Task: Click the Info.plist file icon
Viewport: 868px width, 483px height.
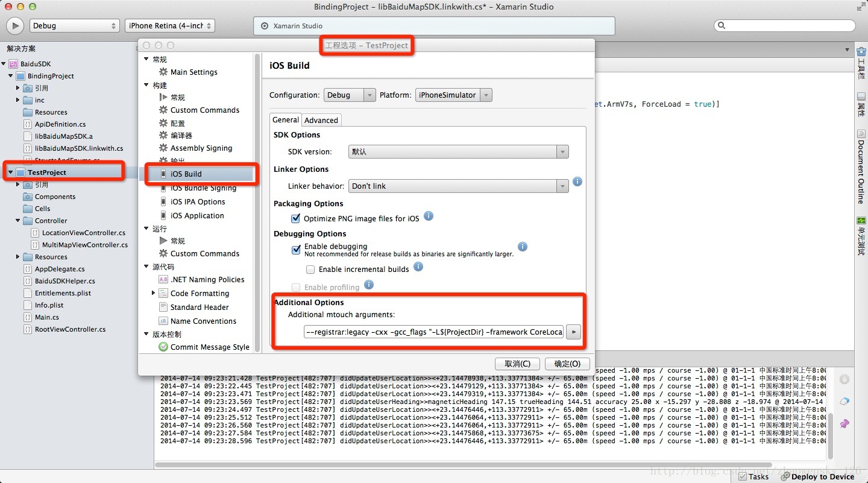Action: pos(28,305)
